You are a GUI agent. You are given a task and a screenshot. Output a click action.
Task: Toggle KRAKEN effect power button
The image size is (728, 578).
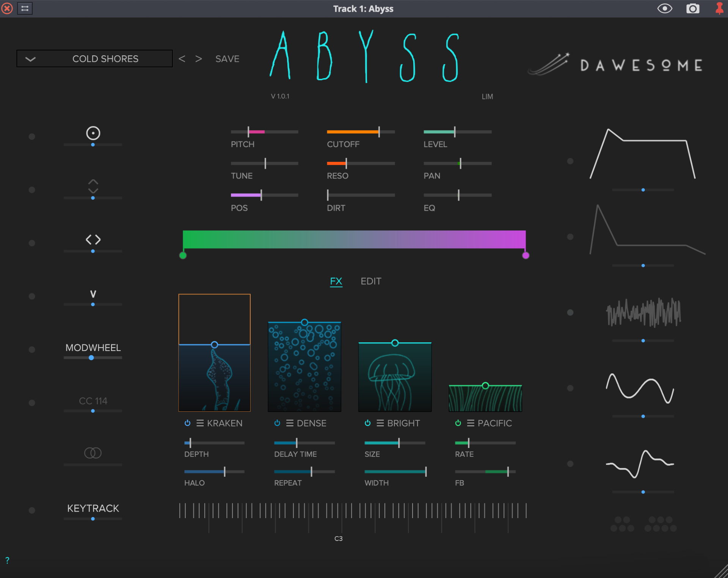(187, 423)
